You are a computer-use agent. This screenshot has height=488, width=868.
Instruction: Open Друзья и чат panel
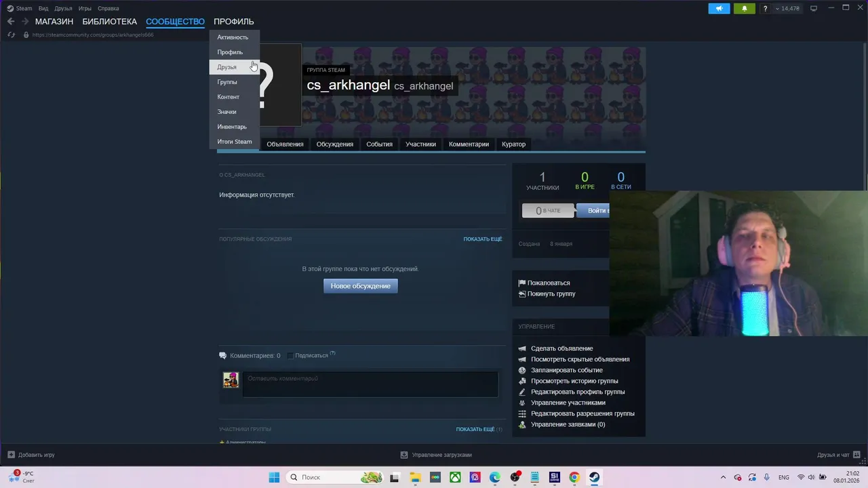838,455
